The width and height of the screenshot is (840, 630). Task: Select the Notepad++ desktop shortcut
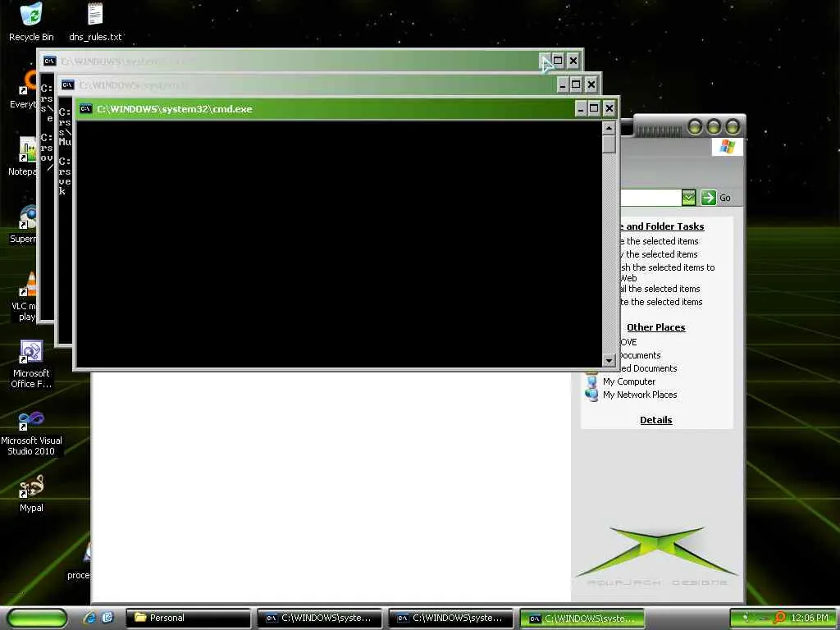pyautogui.click(x=24, y=157)
